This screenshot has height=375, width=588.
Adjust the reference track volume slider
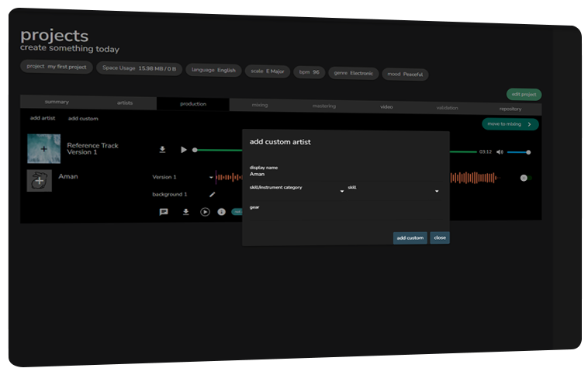[x=518, y=152]
